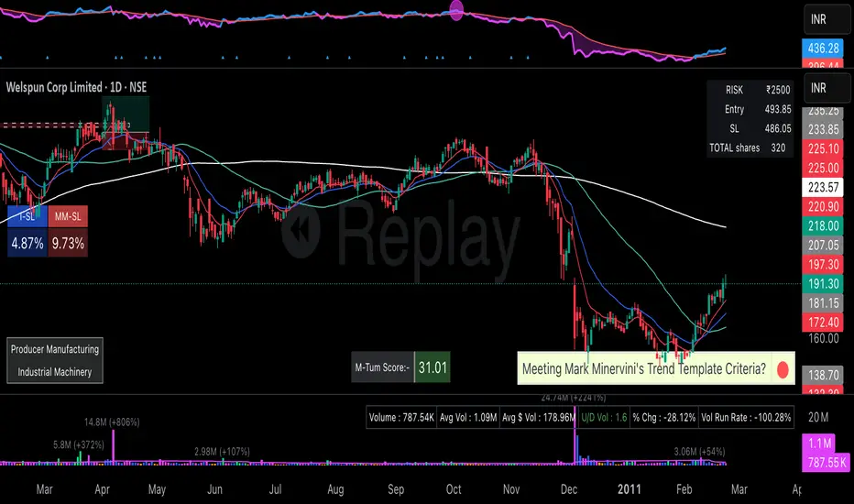Click the M-Tum Score label
Screen dimensions: 854x504
(382, 367)
